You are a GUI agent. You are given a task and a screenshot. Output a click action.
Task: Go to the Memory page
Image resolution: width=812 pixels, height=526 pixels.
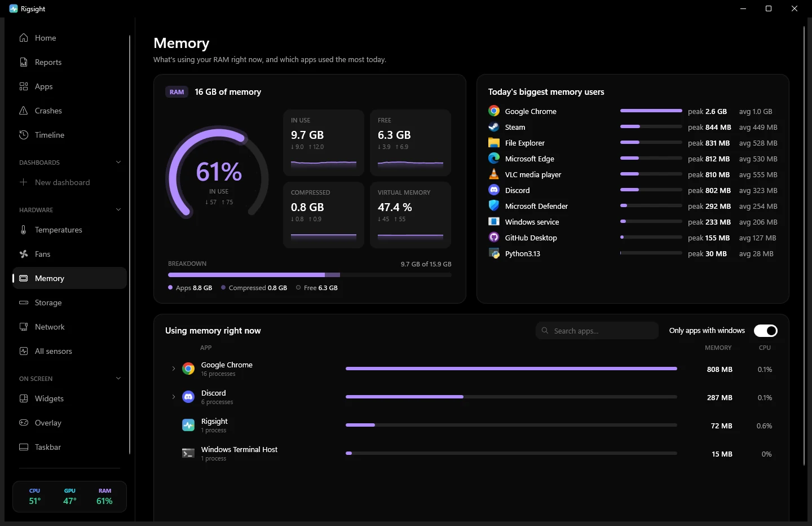pos(70,278)
